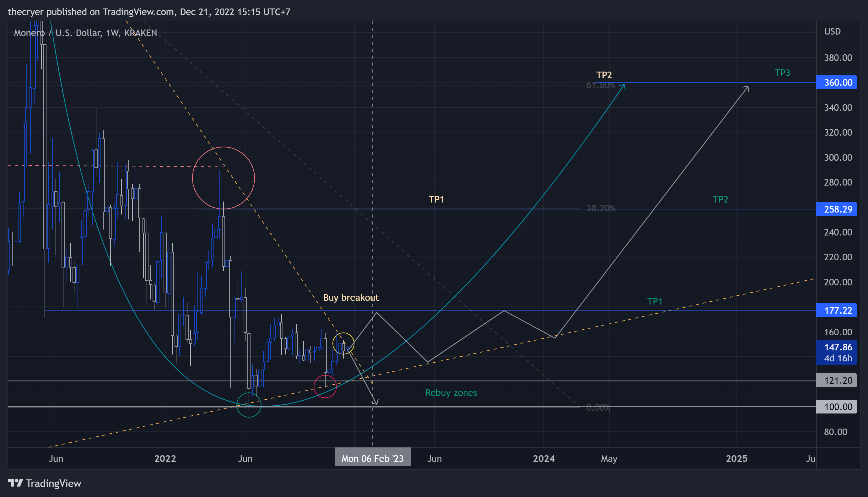Click the USD currency label
This screenshot has height=497, width=868.
[833, 31]
